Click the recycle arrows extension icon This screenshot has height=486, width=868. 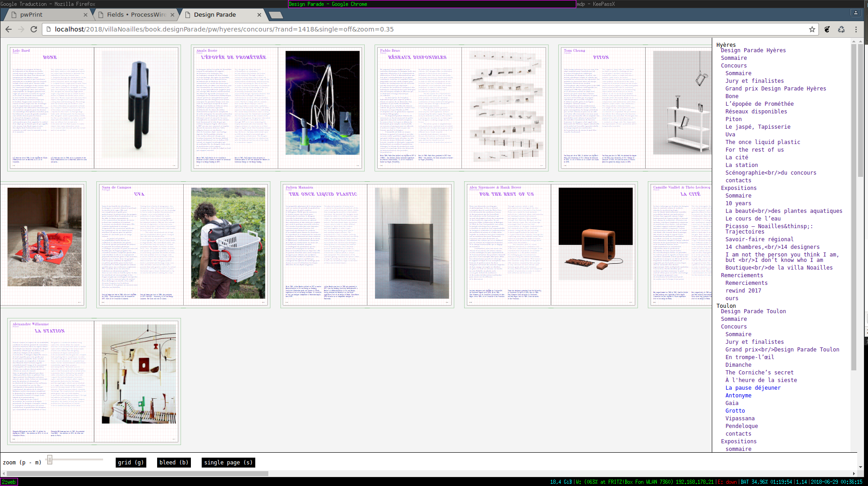click(841, 29)
